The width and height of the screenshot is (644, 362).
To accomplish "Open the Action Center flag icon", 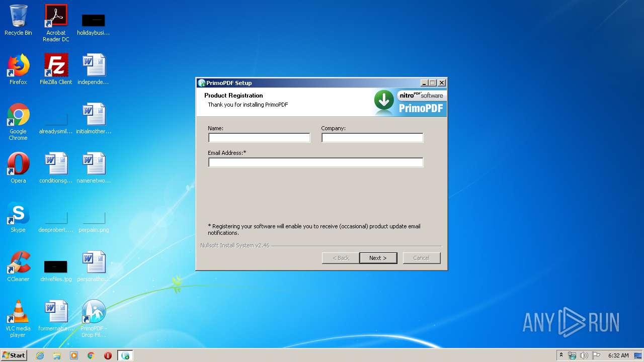I will [x=596, y=355].
